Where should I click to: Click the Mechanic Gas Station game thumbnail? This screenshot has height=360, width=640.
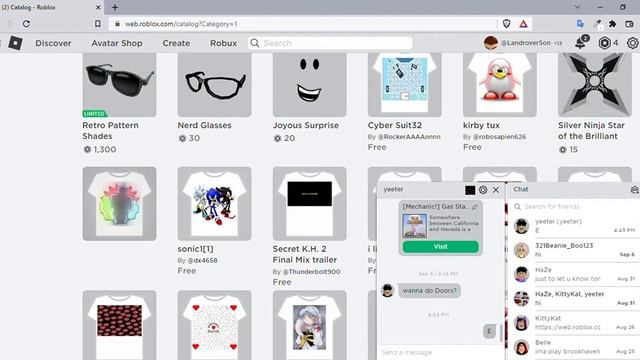click(x=414, y=226)
